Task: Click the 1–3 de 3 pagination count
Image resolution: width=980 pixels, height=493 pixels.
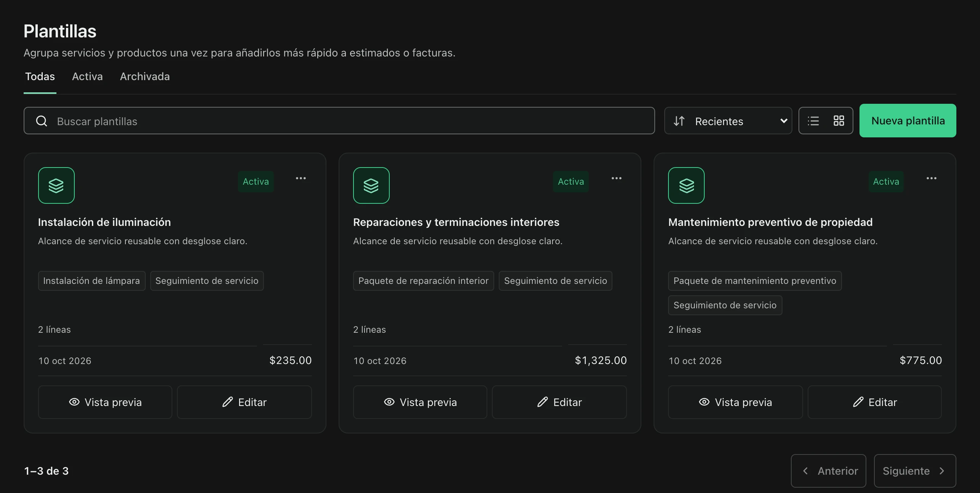Action: [47, 471]
